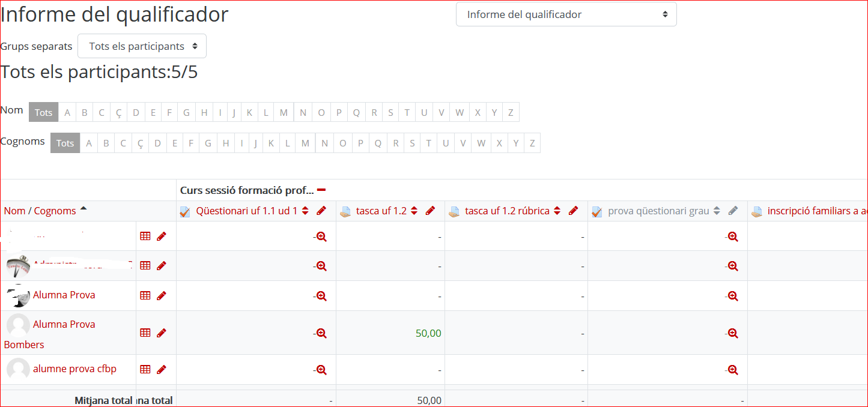This screenshot has width=868, height=407.
Task: Open tasca uf 1.2 rúbrica header link
Action: 508,211
